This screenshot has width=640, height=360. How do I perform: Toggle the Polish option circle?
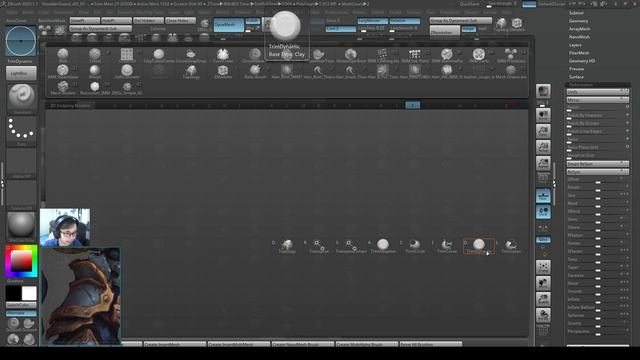pyautogui.click(x=627, y=107)
